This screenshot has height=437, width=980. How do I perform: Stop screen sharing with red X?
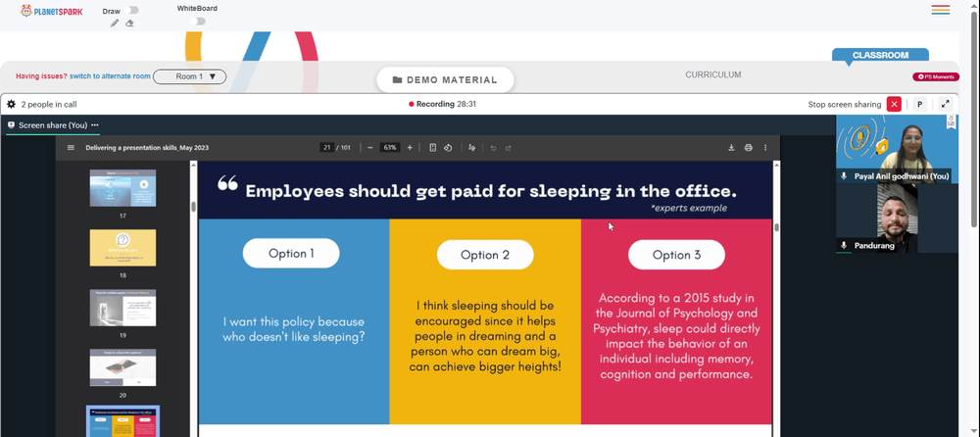[894, 105]
